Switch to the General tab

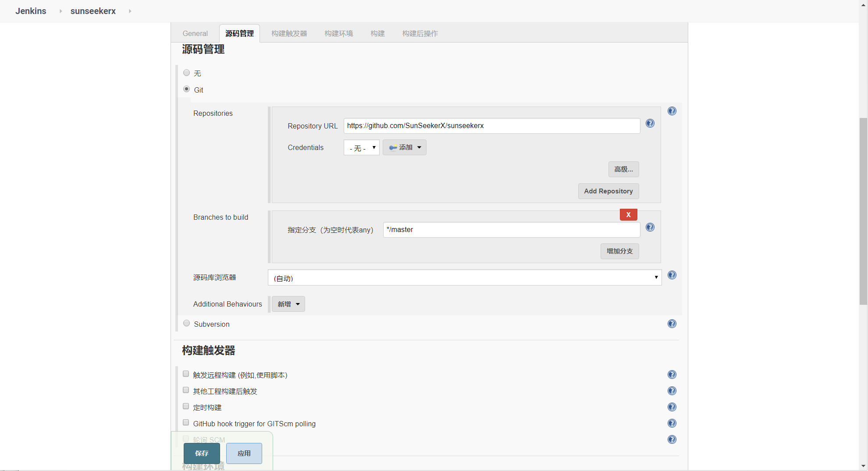click(195, 34)
